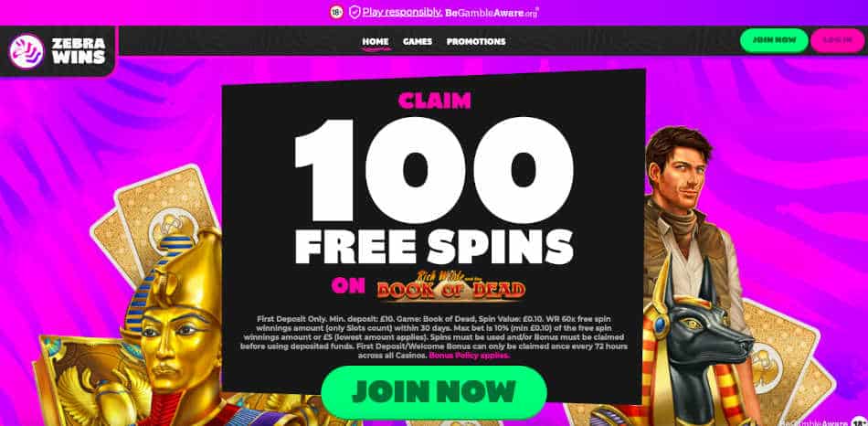This screenshot has width=868, height=426.
Task: Click the Zebra Wins round zebra logo
Action: [26, 51]
